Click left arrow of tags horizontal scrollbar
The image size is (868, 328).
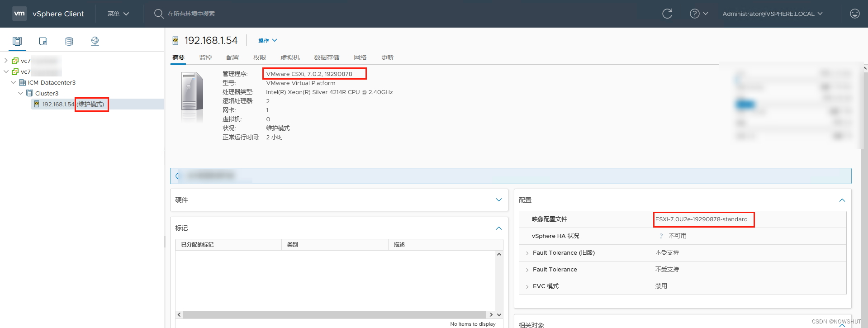tap(179, 314)
